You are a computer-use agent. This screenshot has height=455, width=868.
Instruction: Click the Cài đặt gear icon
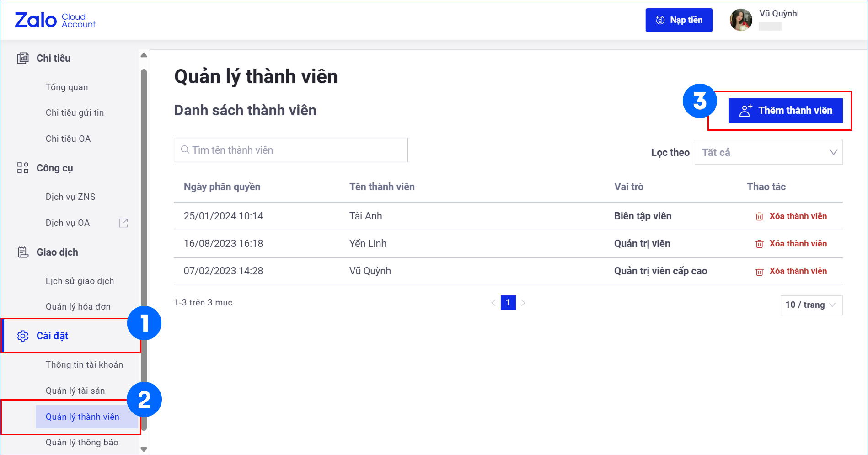coord(23,336)
